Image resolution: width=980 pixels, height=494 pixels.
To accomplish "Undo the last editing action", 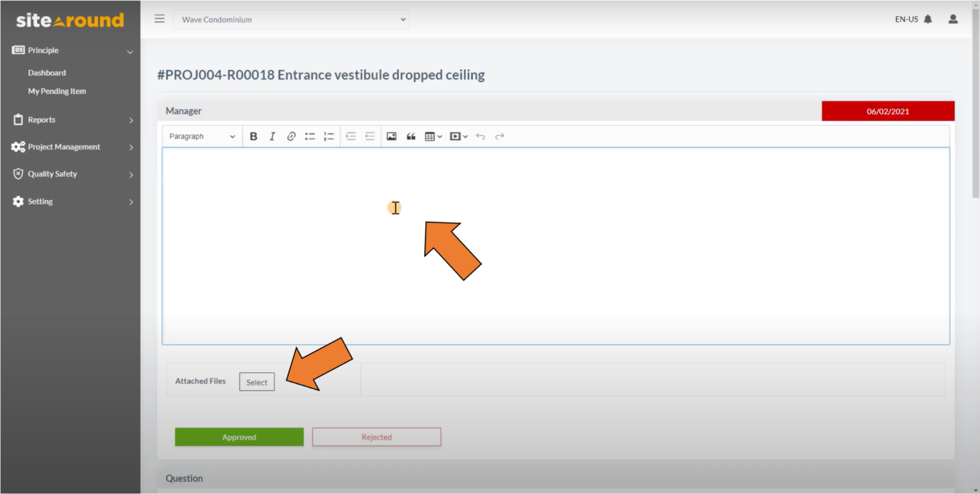I will (481, 136).
